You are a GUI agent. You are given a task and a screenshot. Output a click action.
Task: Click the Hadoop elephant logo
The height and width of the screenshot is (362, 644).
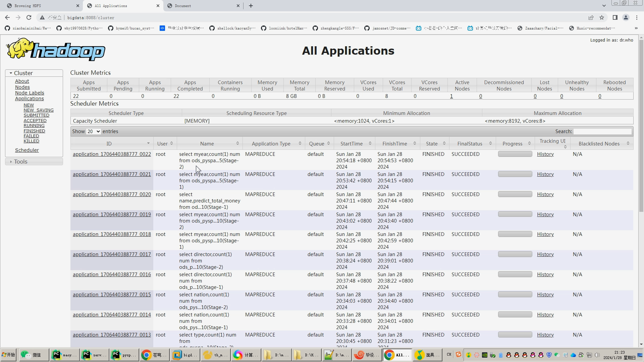[x=56, y=50]
